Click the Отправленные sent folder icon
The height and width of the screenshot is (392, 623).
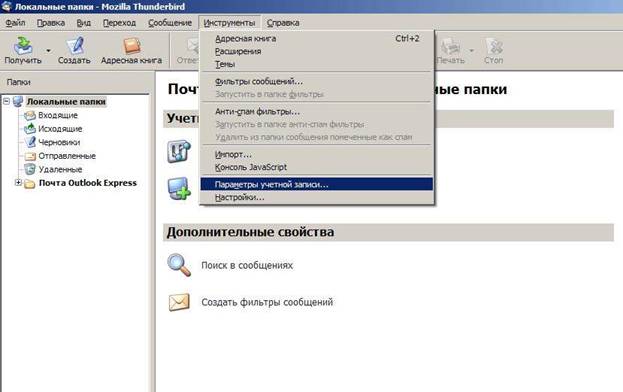point(30,156)
